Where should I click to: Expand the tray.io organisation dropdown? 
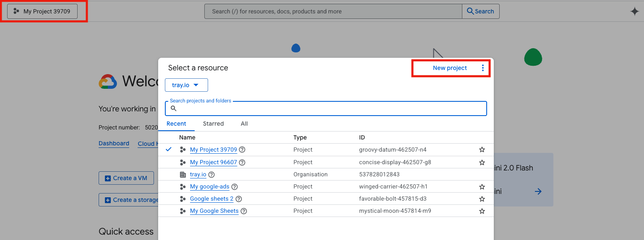[186, 85]
